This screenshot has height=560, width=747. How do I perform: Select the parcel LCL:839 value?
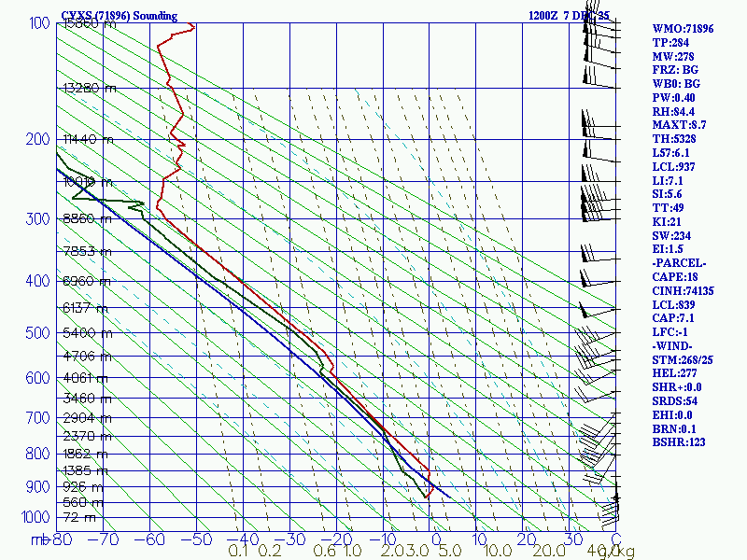pyautogui.click(x=673, y=304)
